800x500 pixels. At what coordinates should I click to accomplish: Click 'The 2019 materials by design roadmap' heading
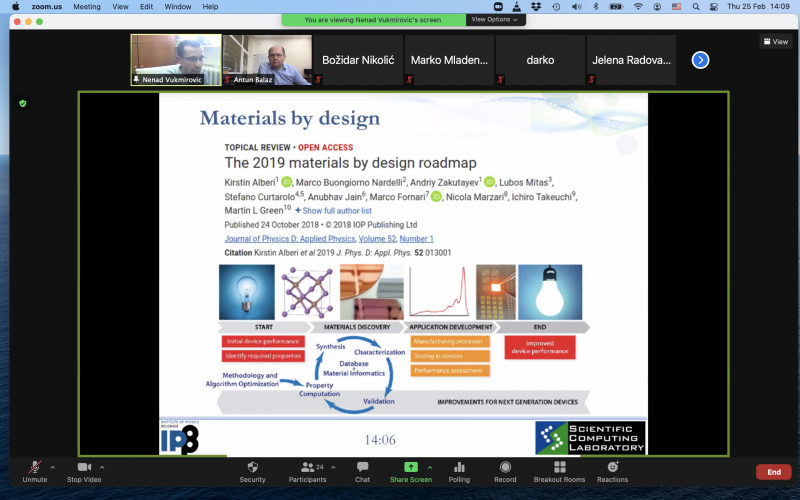pos(351,163)
